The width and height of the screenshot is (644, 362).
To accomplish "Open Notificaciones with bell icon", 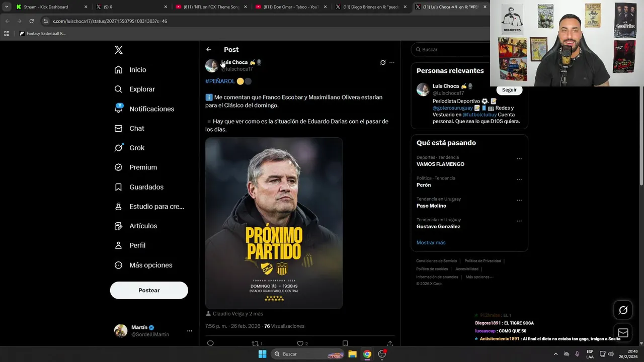I will (144, 109).
